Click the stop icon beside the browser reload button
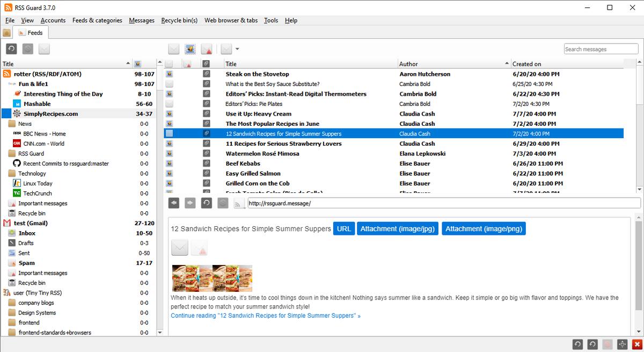Image resolution: width=644 pixels, height=352 pixels. [x=223, y=203]
